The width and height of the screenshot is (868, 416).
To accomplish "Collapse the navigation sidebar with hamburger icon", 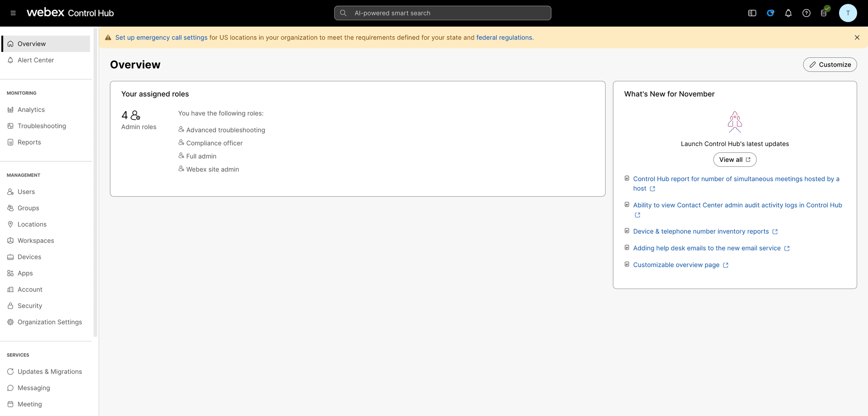I will [x=13, y=13].
